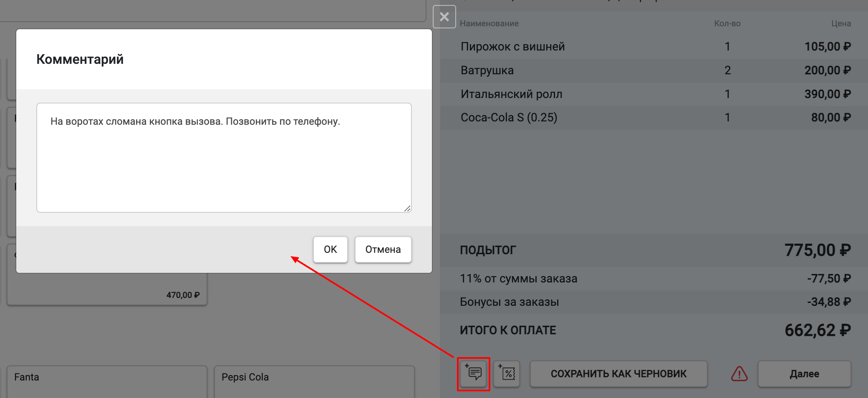The height and width of the screenshot is (398, 868).
Task: Select the Coca-Cola S (0.25) order row
Action: tap(654, 118)
